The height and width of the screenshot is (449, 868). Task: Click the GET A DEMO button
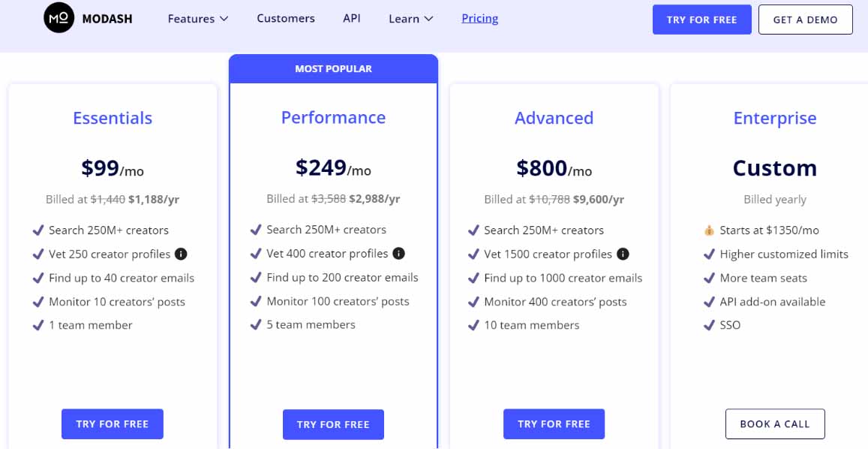805,20
